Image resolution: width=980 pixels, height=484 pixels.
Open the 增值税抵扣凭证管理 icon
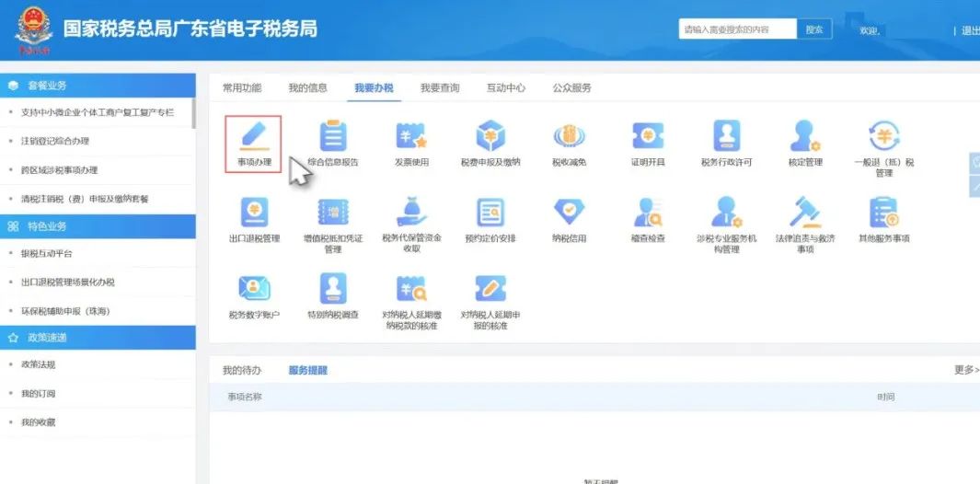click(x=333, y=225)
